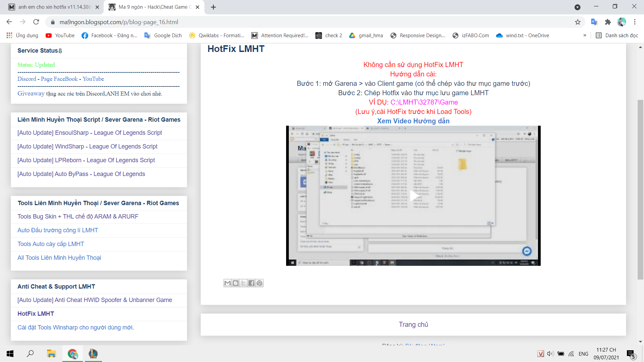Bookmark this page with the star icon
The width and height of the screenshot is (644, 362).
coord(578,22)
